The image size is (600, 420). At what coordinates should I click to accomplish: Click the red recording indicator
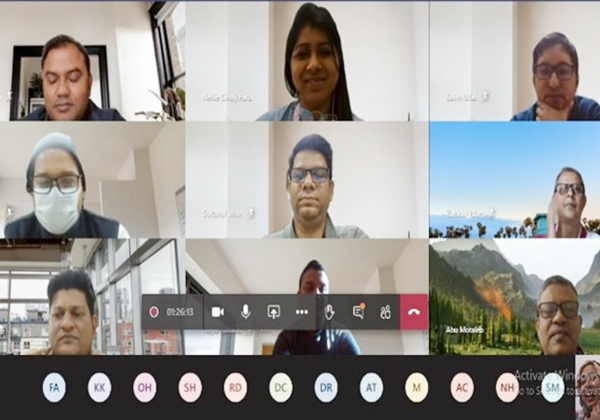coord(153,312)
